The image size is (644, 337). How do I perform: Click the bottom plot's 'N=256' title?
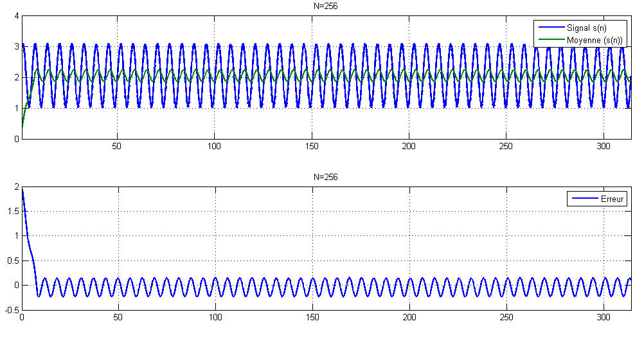[326, 177]
